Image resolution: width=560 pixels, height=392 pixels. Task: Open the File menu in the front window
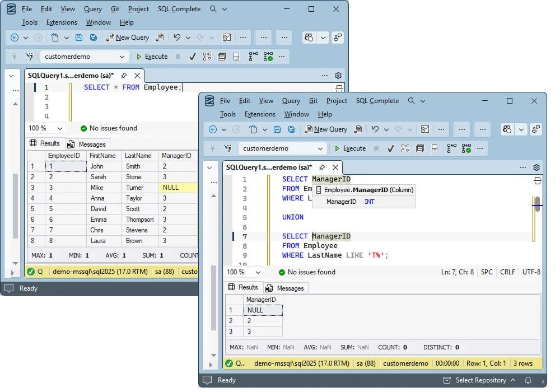click(225, 101)
